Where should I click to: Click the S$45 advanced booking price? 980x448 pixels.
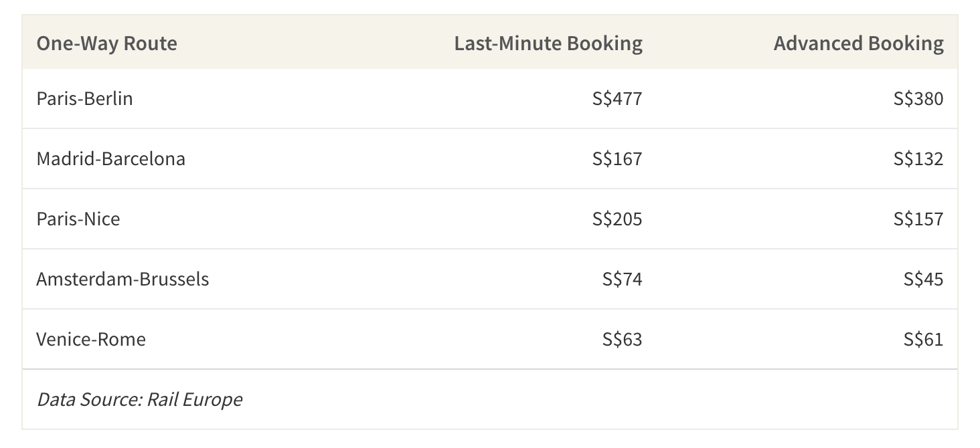coord(924,279)
